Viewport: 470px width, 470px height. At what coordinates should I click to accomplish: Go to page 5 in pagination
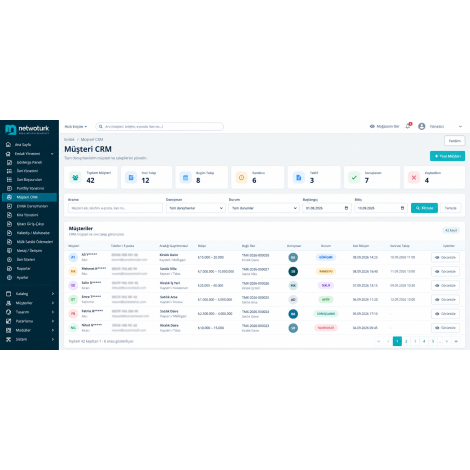tap(433, 341)
